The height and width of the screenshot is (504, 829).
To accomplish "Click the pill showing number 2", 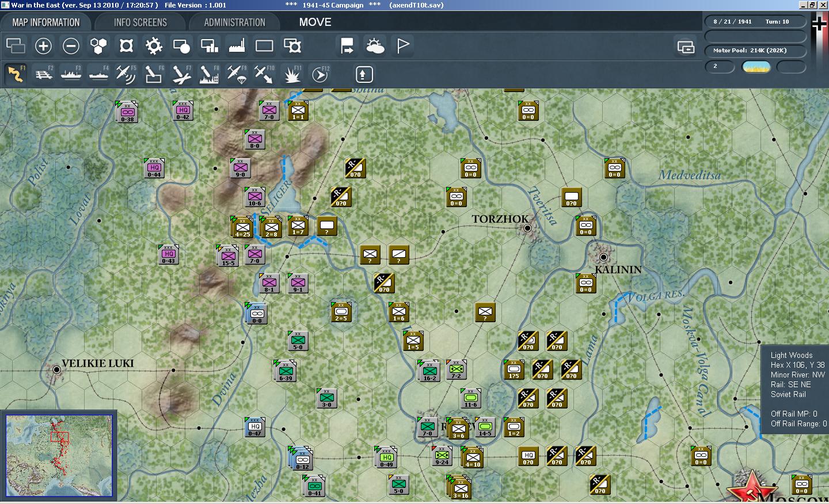I will 720,67.
